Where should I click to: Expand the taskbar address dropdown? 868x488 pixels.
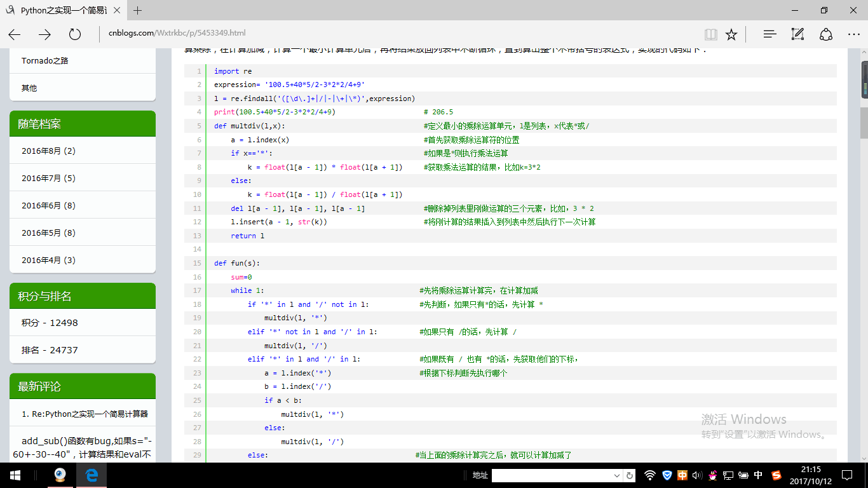(617, 475)
